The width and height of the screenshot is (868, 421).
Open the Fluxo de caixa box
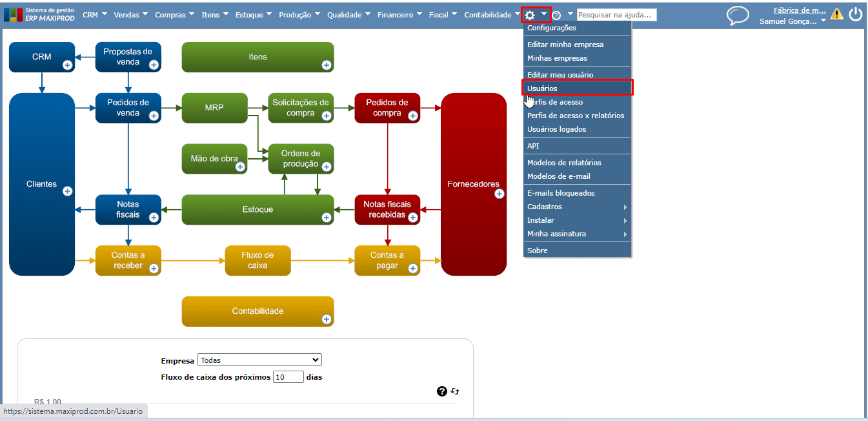pos(257,260)
